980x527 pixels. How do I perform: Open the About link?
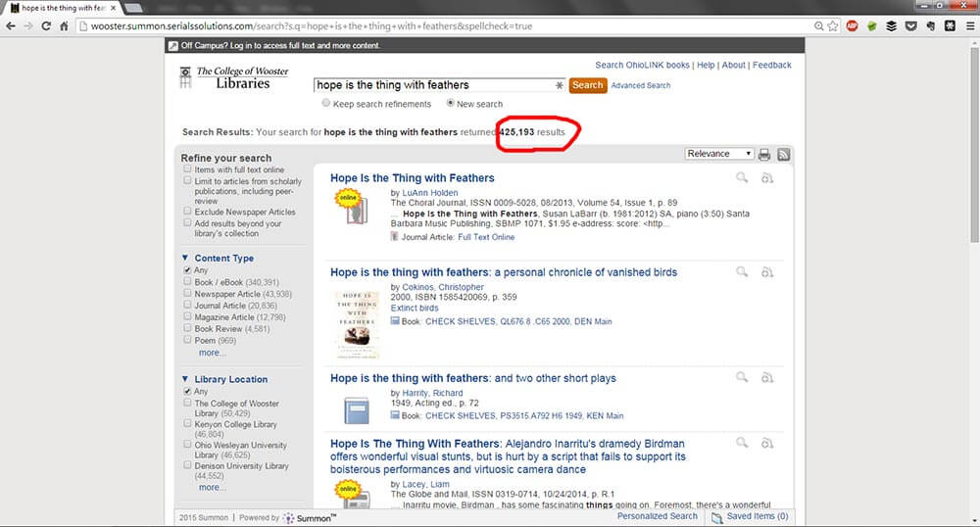(734, 65)
